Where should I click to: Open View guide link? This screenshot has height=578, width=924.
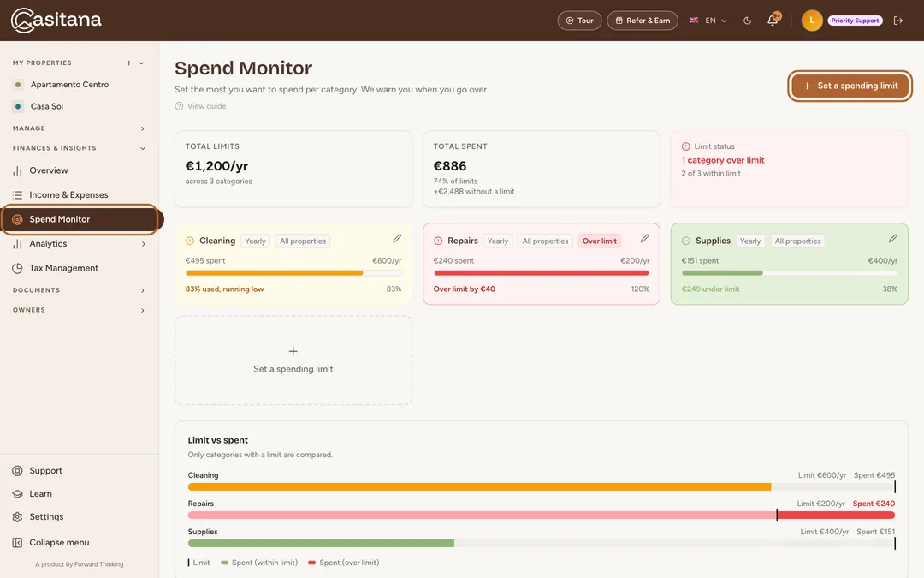click(x=200, y=106)
